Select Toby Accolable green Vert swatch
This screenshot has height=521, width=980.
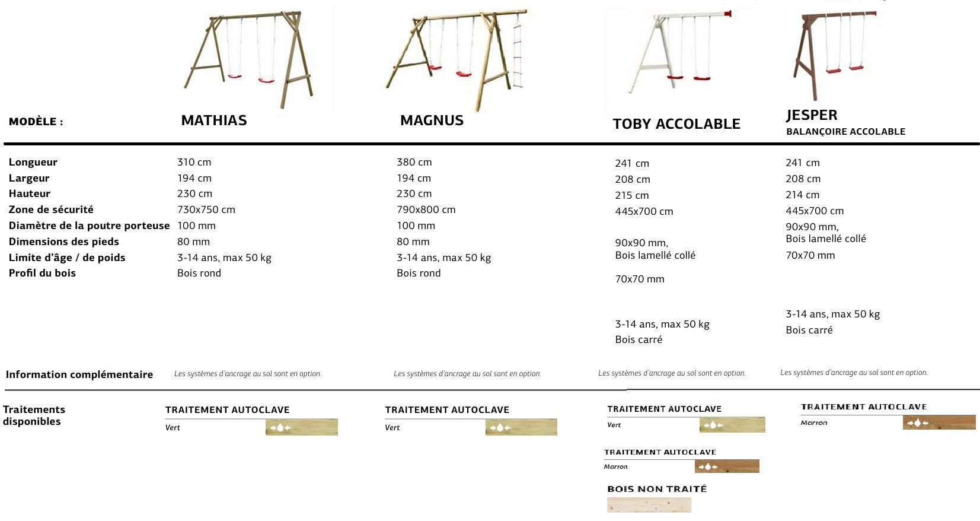point(732,425)
